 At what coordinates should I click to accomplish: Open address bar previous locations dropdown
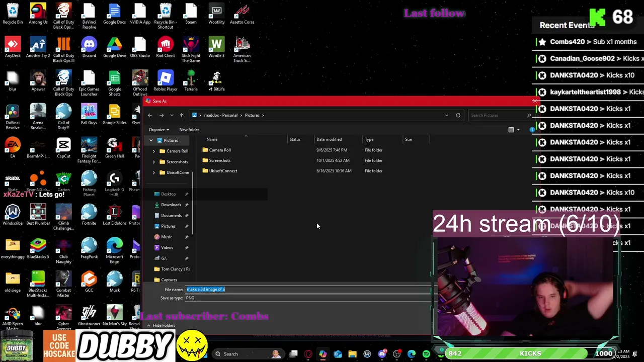tap(446, 115)
